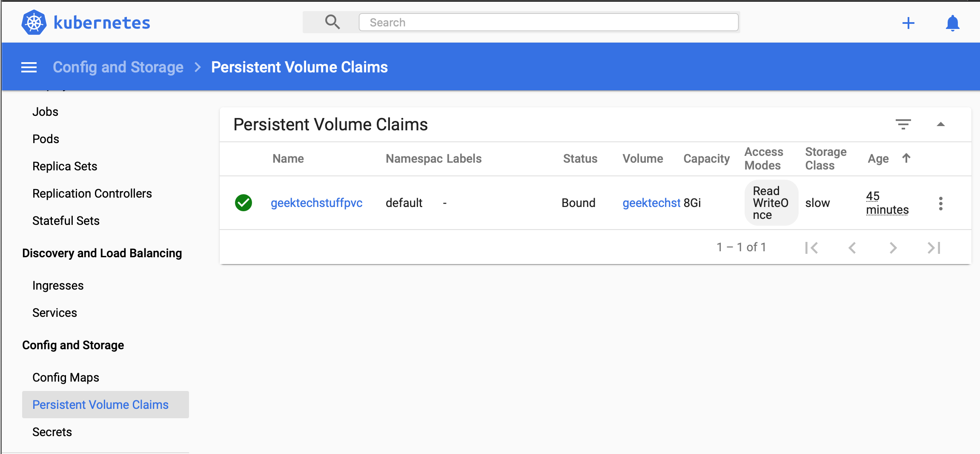Click the magnifying glass search icon
The image size is (980, 454).
332,22
